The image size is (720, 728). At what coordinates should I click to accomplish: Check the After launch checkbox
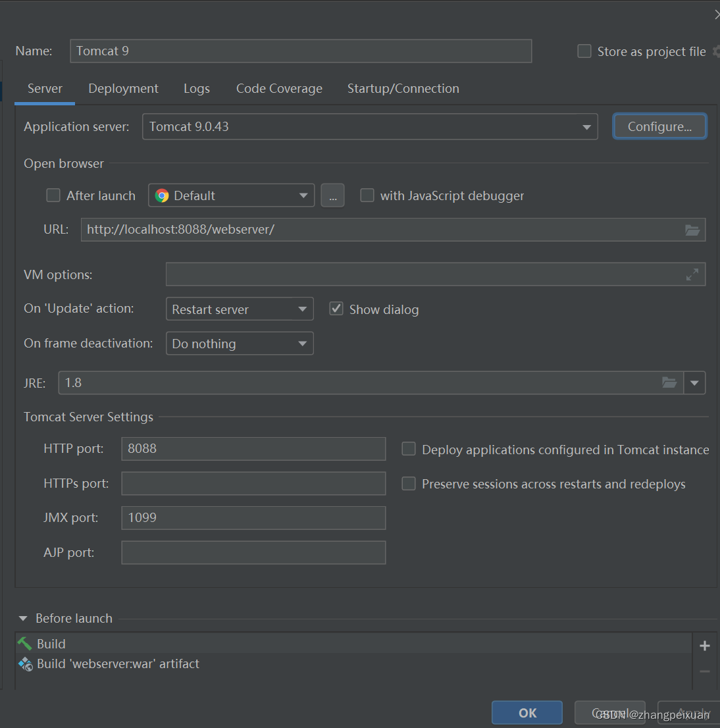pyautogui.click(x=53, y=195)
